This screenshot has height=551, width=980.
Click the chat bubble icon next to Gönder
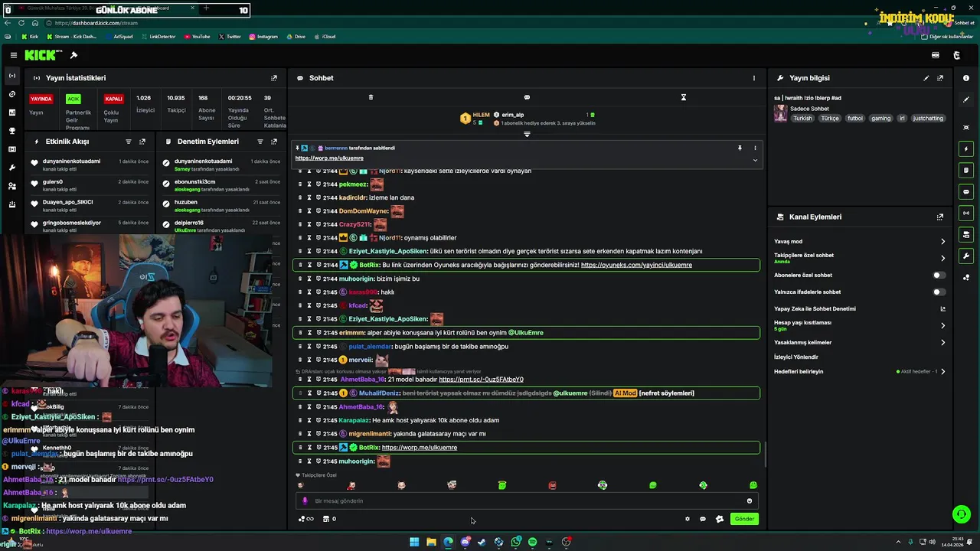[x=703, y=519]
